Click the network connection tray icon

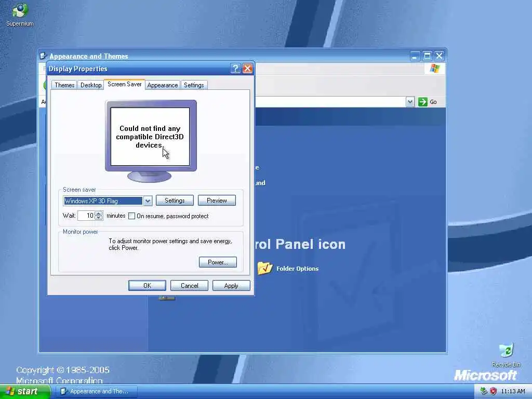coord(484,391)
